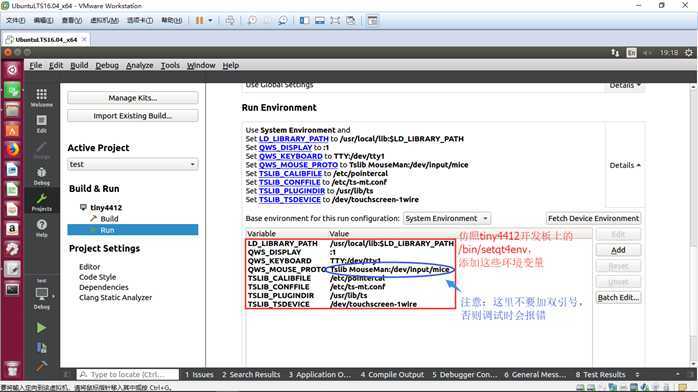Image resolution: width=698 pixels, height=392 pixels.
Task: Enter VMware full screen mode icon
Action: pyautogui.click(x=335, y=20)
